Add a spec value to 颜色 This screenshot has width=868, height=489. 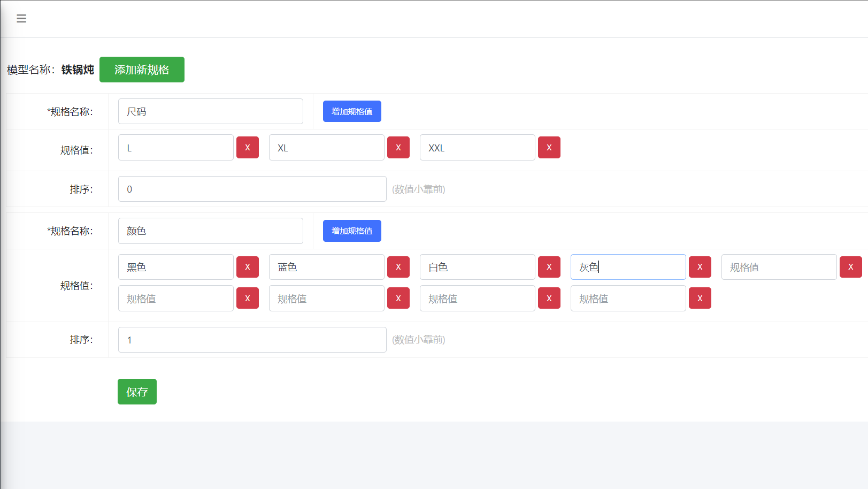coord(352,231)
